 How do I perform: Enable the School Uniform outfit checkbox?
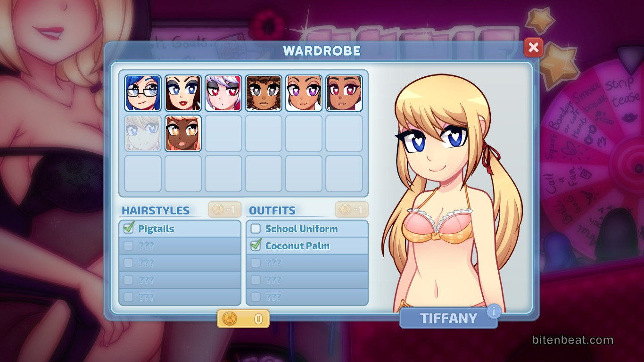click(256, 229)
